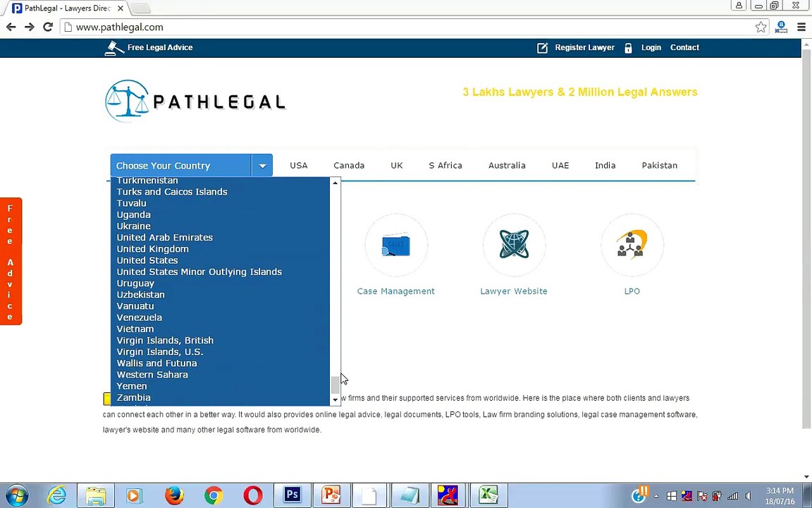Choose Ukraine from the country list
Screen dimensions: 812x508
134,226
